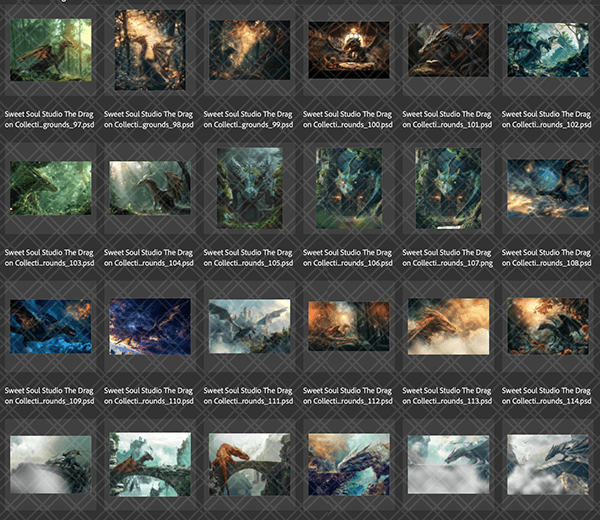Highlight the caption text ending rounds_114.psd
Viewport: 600px width, 520px height.
click(x=547, y=396)
